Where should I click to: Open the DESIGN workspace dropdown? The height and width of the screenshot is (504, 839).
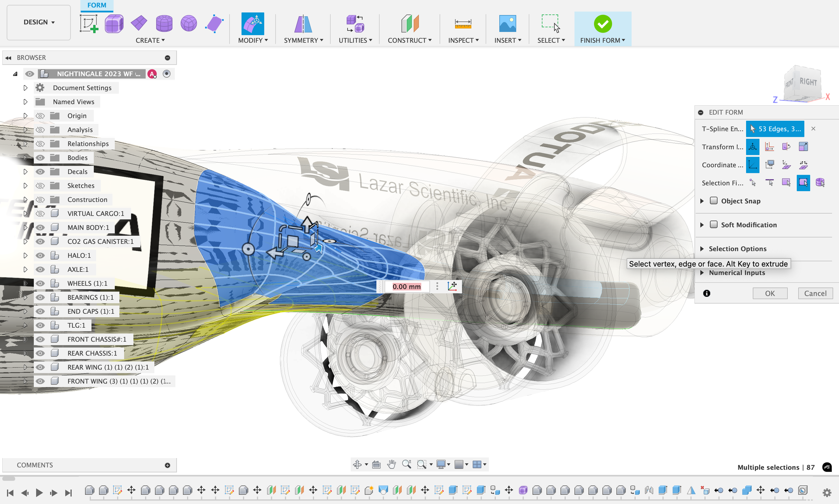[x=39, y=22]
